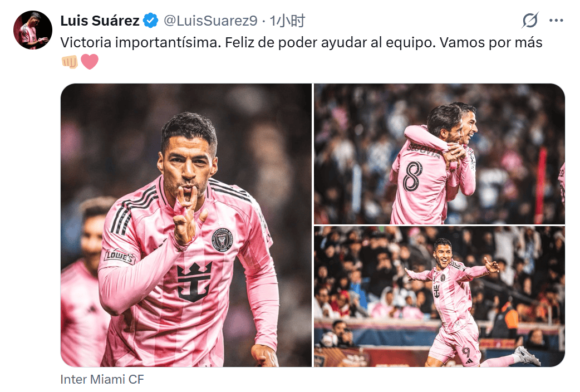Screen dimensions: 580x392
Task: Click the number 9 on the shorts
Action: tap(466, 352)
